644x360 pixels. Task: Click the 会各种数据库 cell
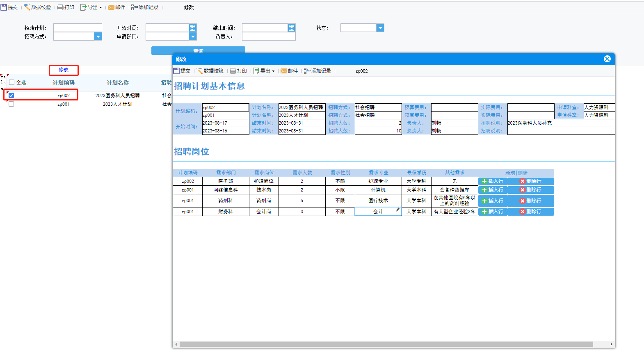454,190
